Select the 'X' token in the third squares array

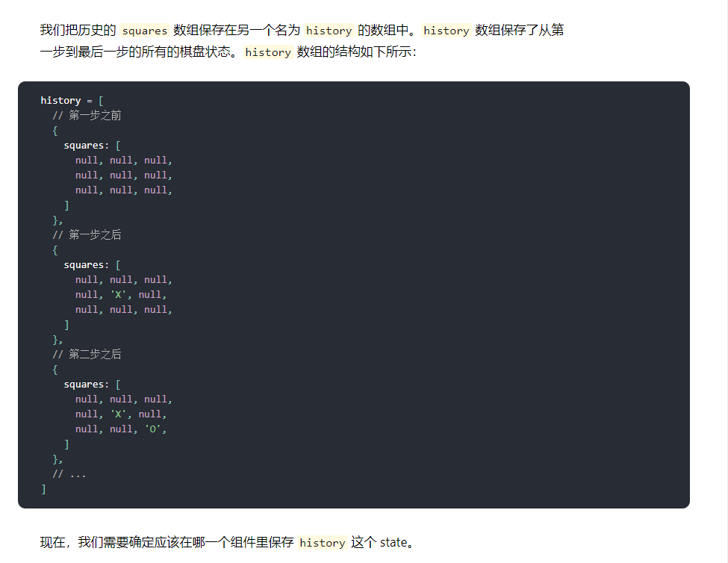tap(118, 414)
